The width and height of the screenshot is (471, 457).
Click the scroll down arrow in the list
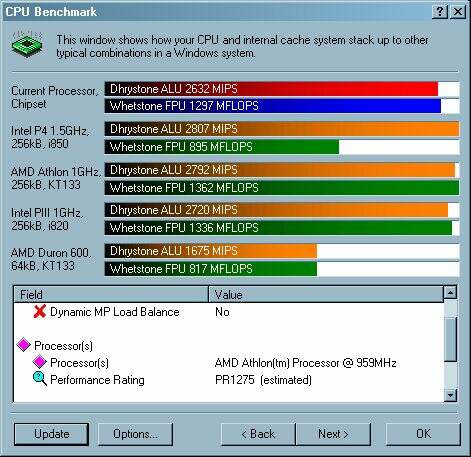click(x=450, y=395)
